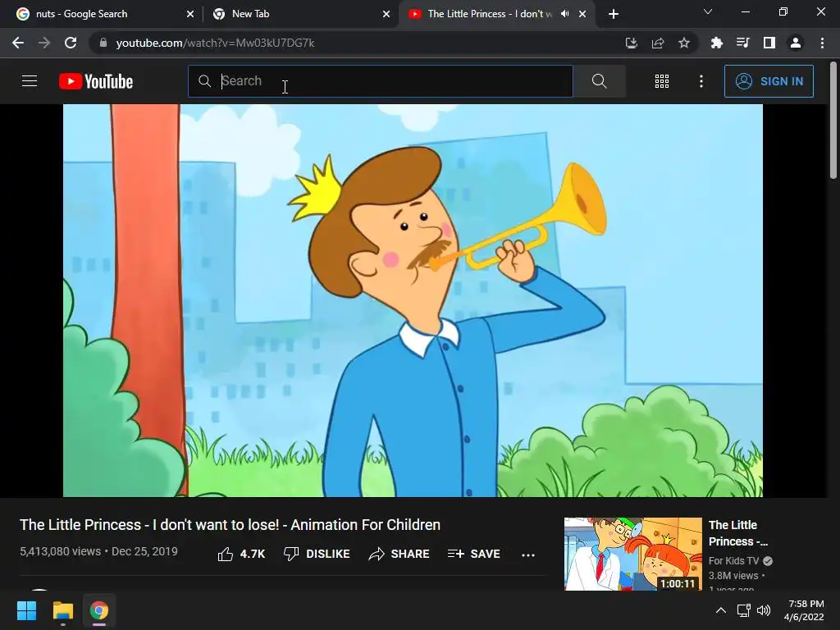840x630 pixels.
Task: Open the Chrome profile avatar
Action: pyautogui.click(x=796, y=43)
